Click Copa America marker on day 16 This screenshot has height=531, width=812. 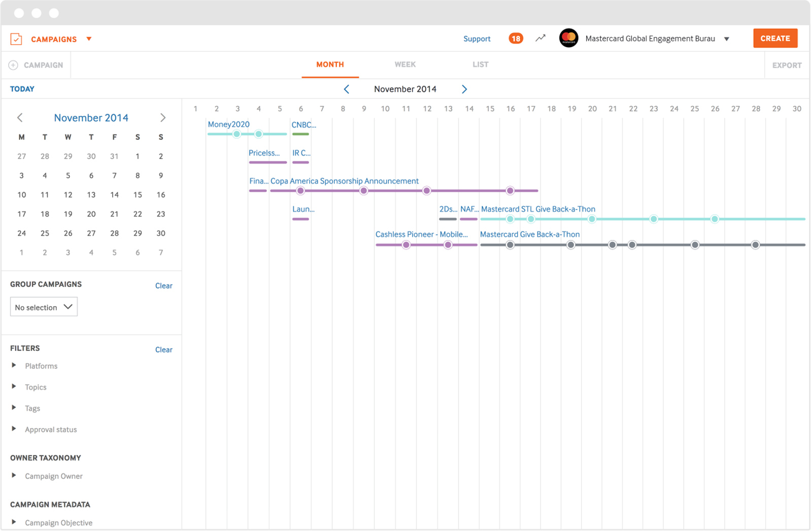pos(510,191)
